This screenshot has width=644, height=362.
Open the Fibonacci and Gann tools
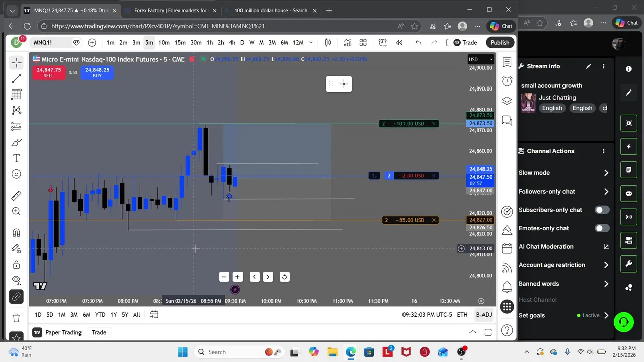point(16,95)
